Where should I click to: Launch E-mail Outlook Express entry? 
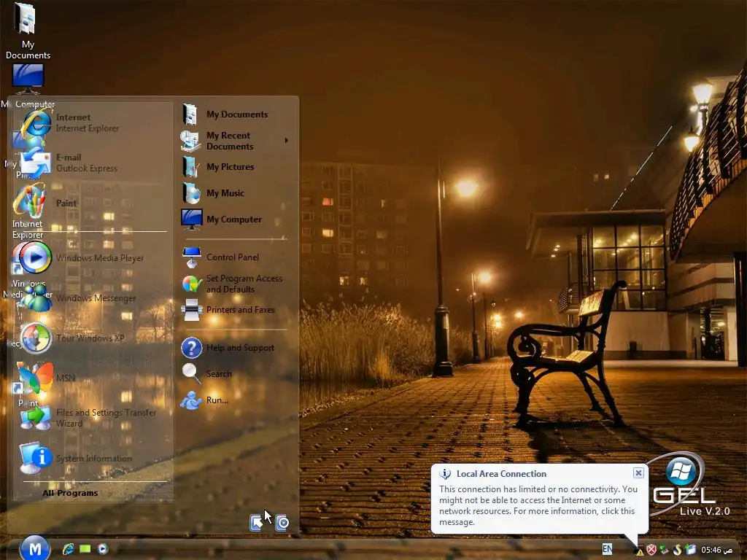(x=93, y=163)
